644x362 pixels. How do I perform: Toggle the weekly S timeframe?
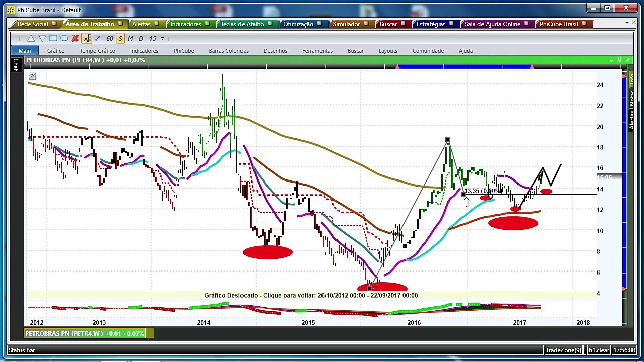[120, 38]
